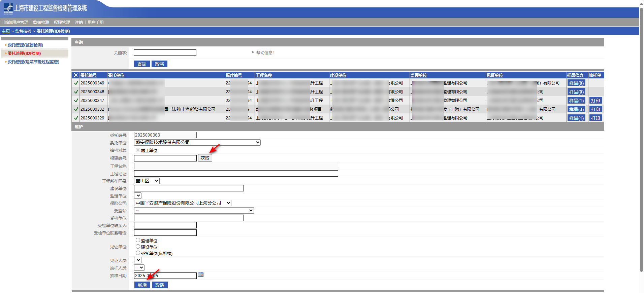Click the X icon in table header
The width and height of the screenshot is (644, 293).
click(76, 75)
